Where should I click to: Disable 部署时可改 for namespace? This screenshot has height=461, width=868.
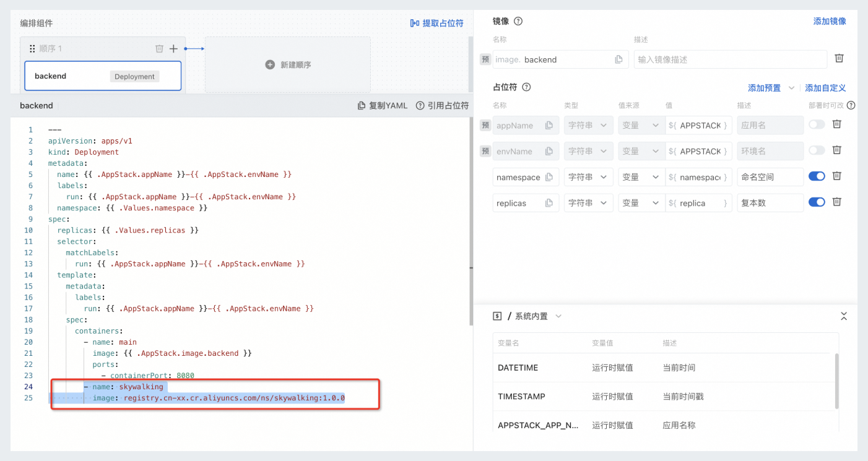(817, 176)
